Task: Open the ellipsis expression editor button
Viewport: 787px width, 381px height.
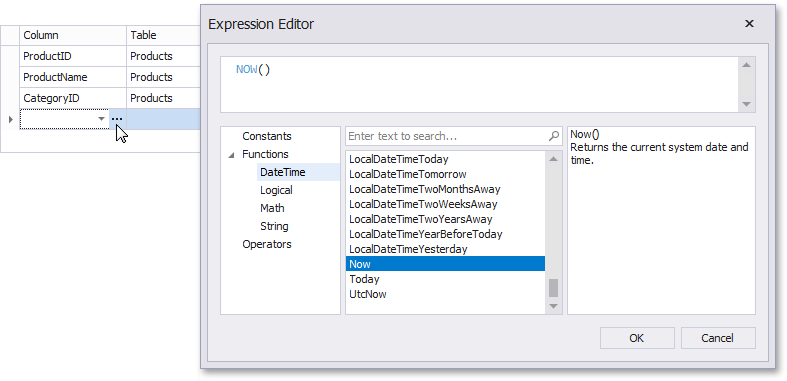Action: click(x=117, y=119)
